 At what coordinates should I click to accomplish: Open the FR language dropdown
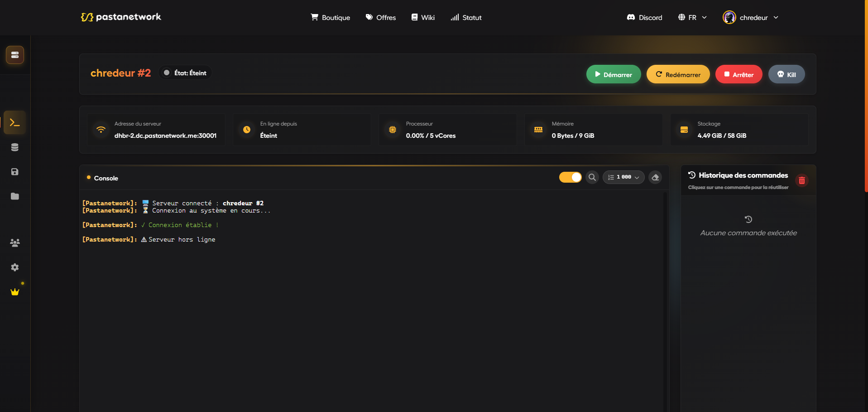pos(692,17)
